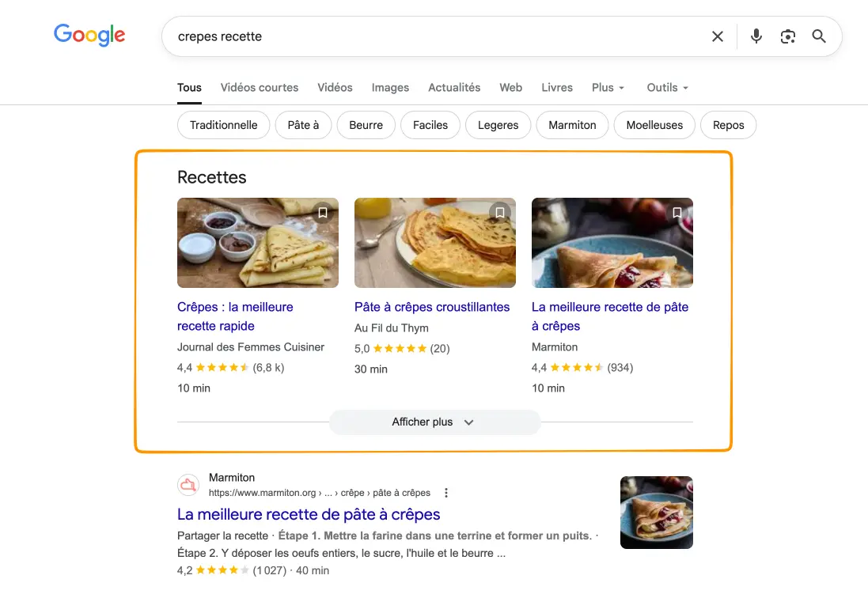The height and width of the screenshot is (598, 868).
Task: Open the Marmiton result crêpe thumbnail
Action: point(657,513)
